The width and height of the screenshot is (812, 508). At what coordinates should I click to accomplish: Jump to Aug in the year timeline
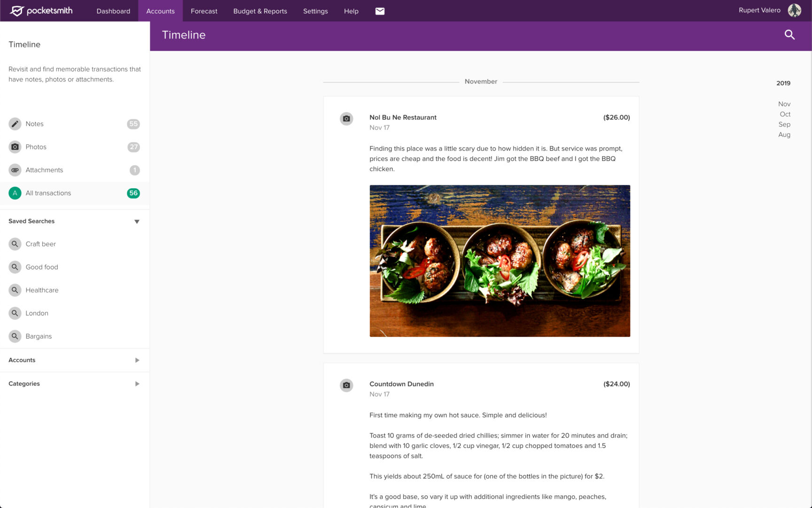784,135
